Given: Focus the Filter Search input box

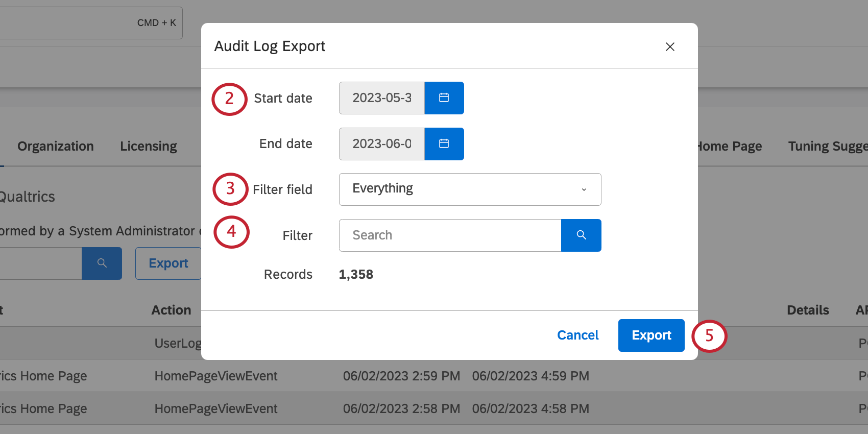Looking at the screenshot, I should click(450, 235).
